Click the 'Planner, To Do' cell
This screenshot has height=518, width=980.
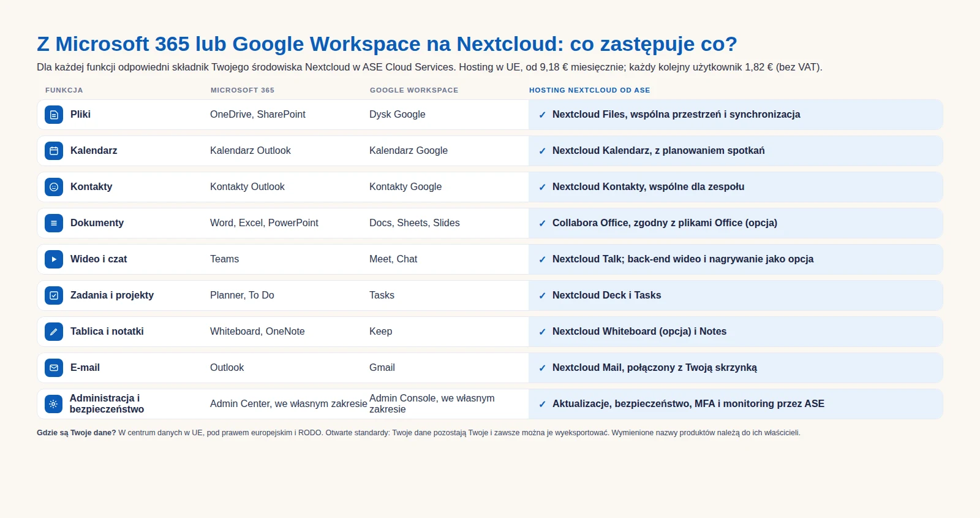point(242,295)
